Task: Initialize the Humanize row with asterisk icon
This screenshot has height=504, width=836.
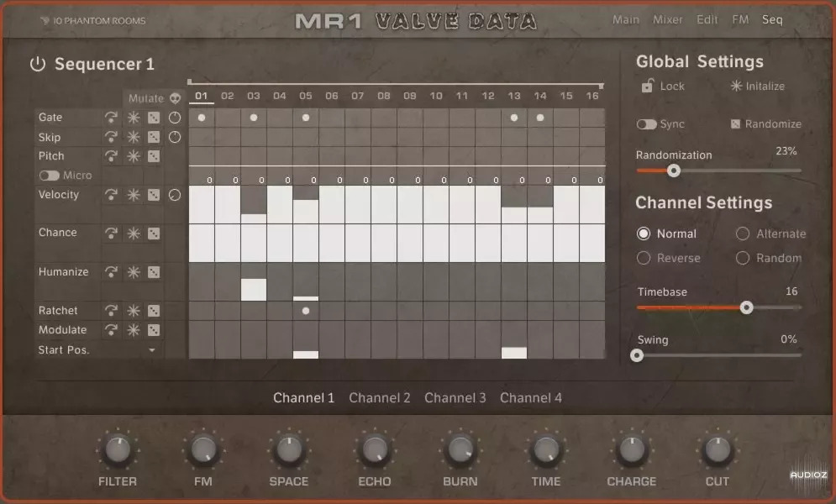Action: coord(133,272)
